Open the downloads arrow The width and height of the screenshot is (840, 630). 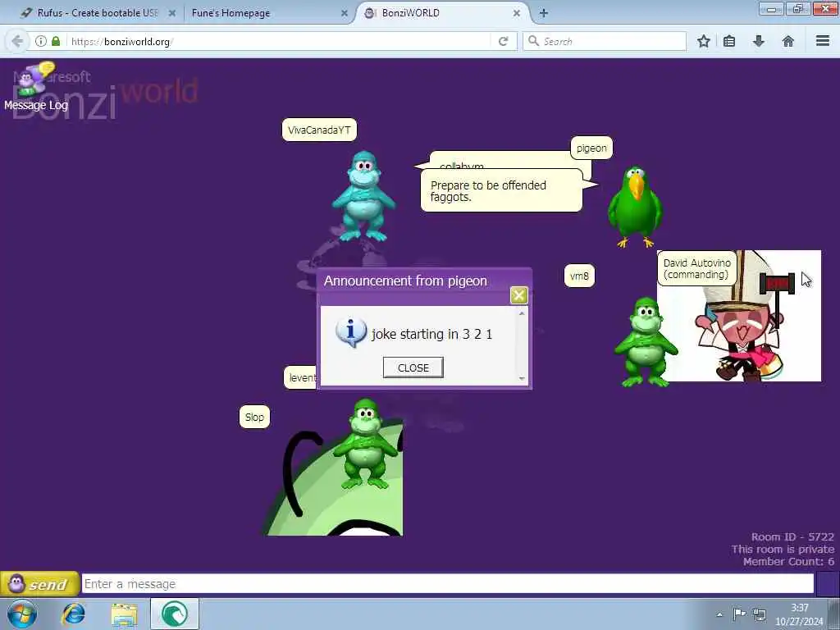pos(759,41)
